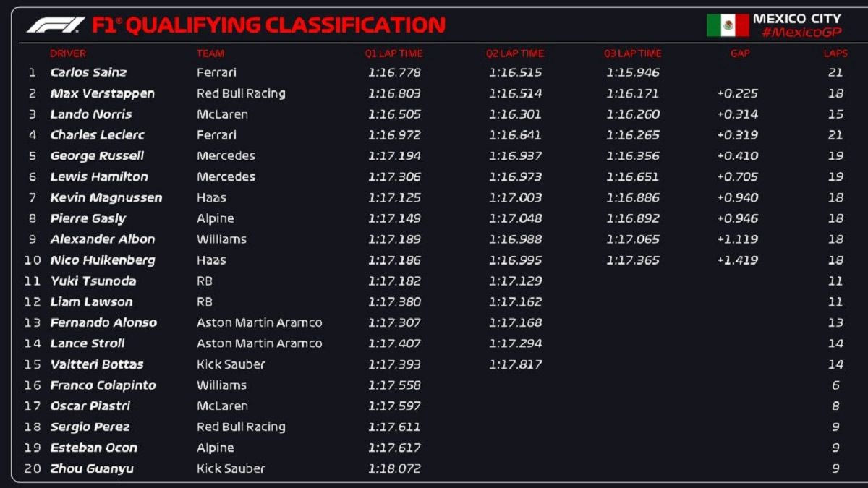Image resolution: width=868 pixels, height=488 pixels.
Task: Click Lando Norris in the driver list
Action: click(91, 114)
